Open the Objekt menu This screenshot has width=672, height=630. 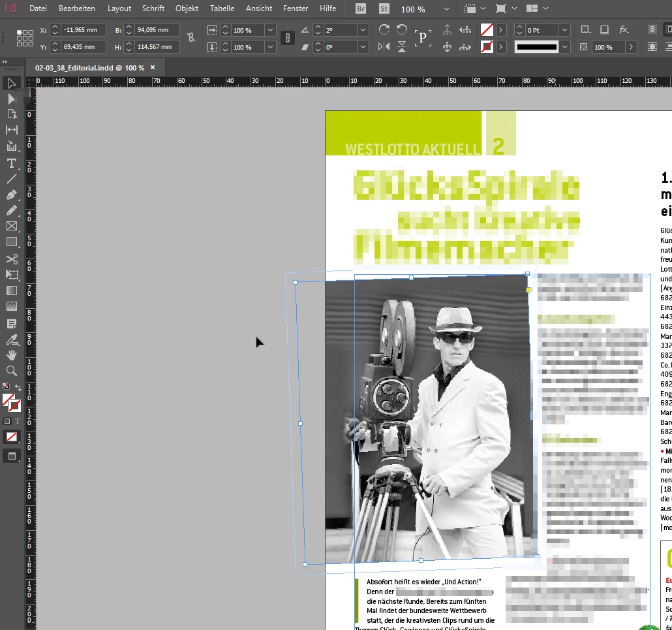tap(187, 8)
